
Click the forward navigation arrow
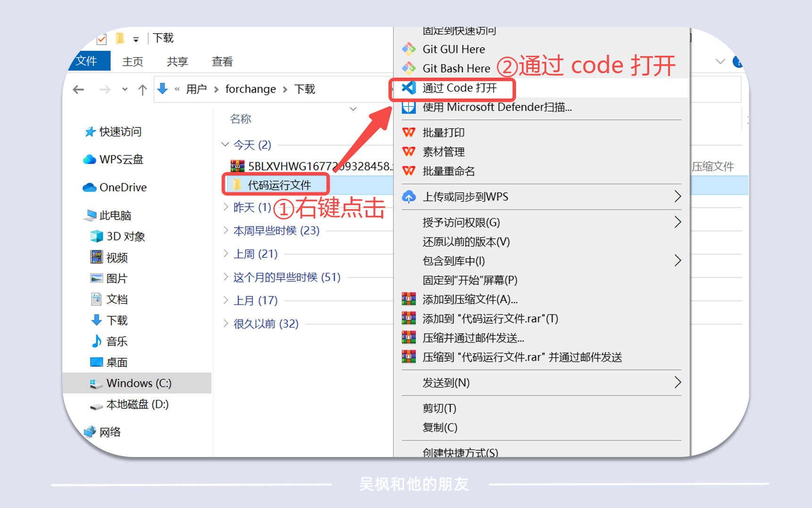coord(105,89)
